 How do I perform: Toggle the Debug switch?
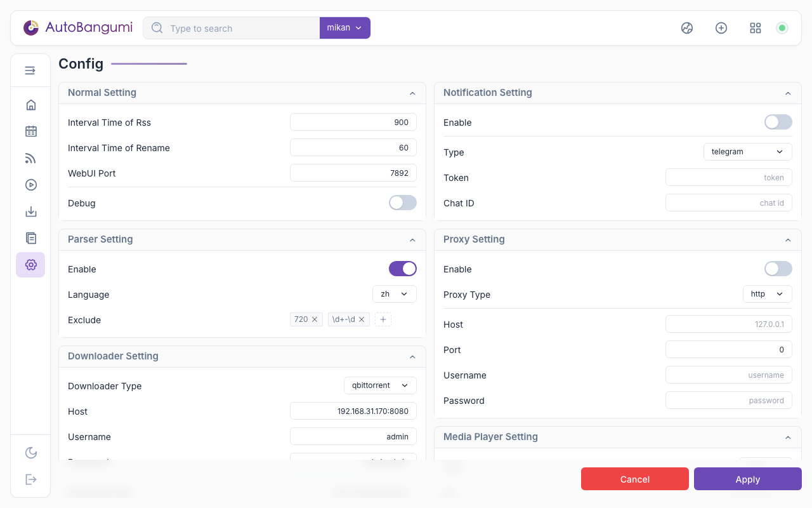pyautogui.click(x=402, y=203)
